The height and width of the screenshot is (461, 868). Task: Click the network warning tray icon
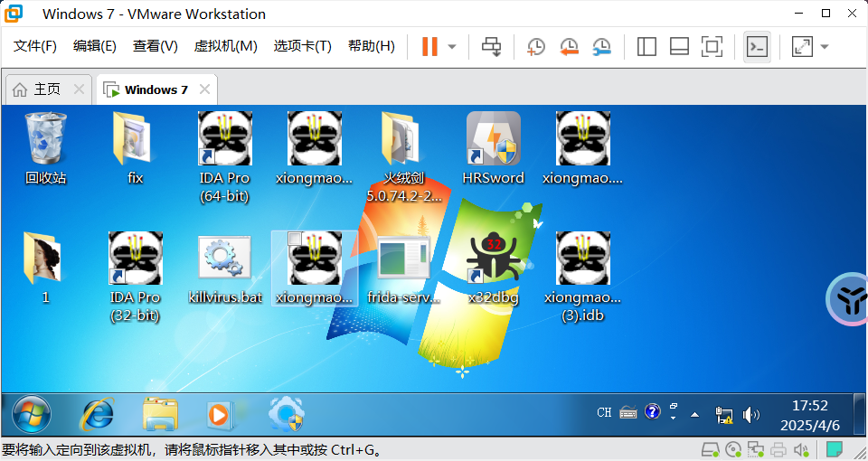pos(723,415)
